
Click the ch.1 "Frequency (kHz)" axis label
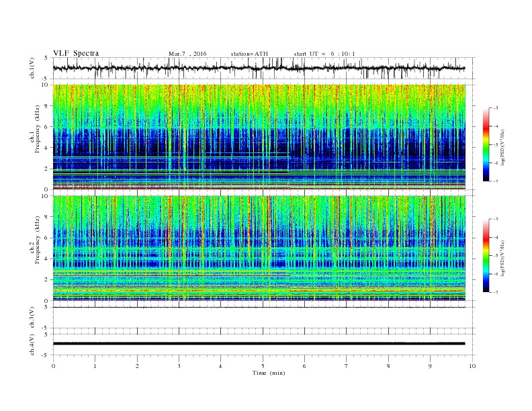tap(38, 129)
